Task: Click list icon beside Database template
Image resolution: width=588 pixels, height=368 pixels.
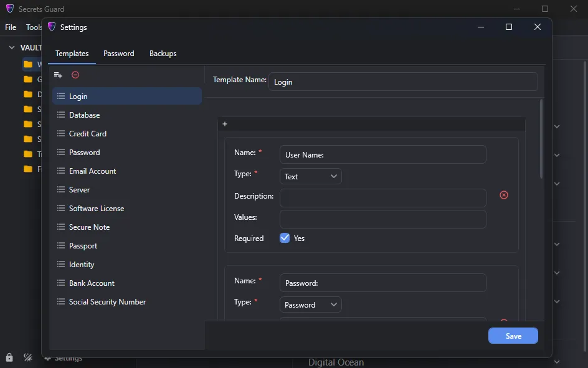Action: [x=61, y=115]
